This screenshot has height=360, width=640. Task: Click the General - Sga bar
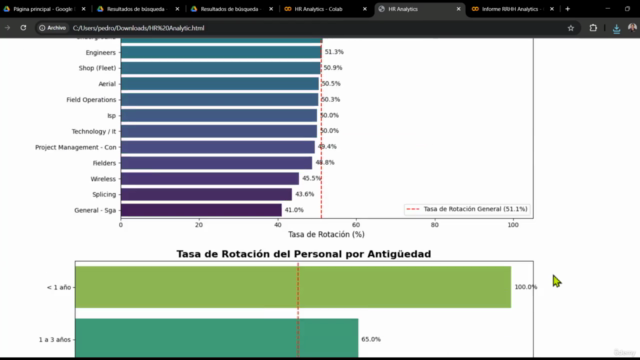[201, 210]
